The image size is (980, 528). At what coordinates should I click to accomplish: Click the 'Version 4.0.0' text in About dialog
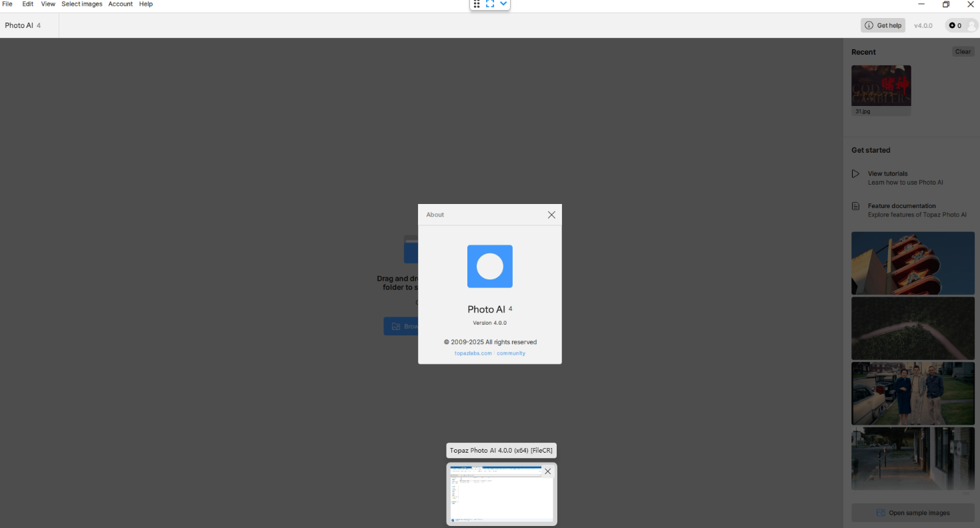click(490, 323)
